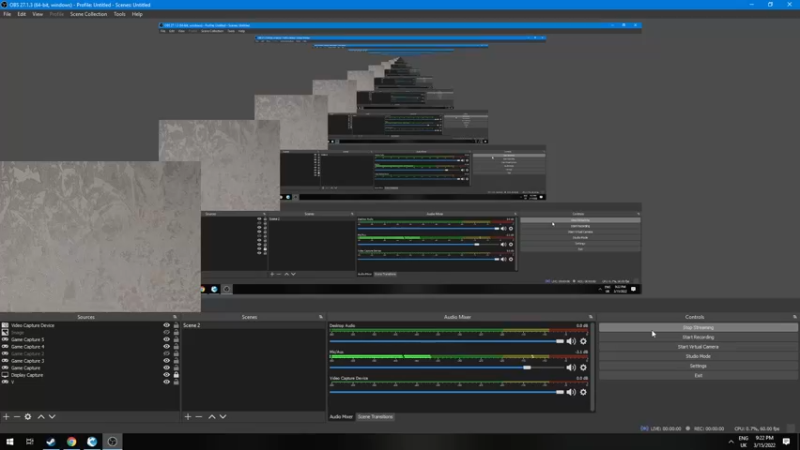Enable Studio Mode
Screen dimensions: 800x450
click(x=698, y=356)
